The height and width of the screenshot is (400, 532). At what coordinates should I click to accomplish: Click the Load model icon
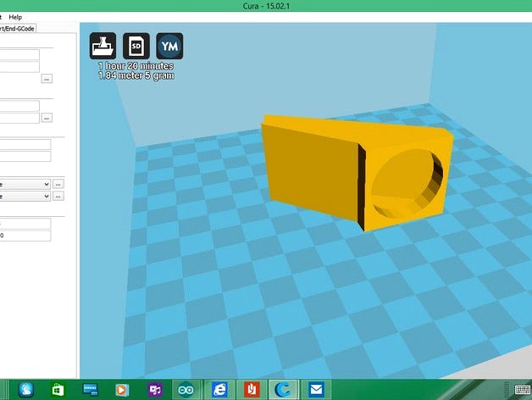tap(103, 46)
